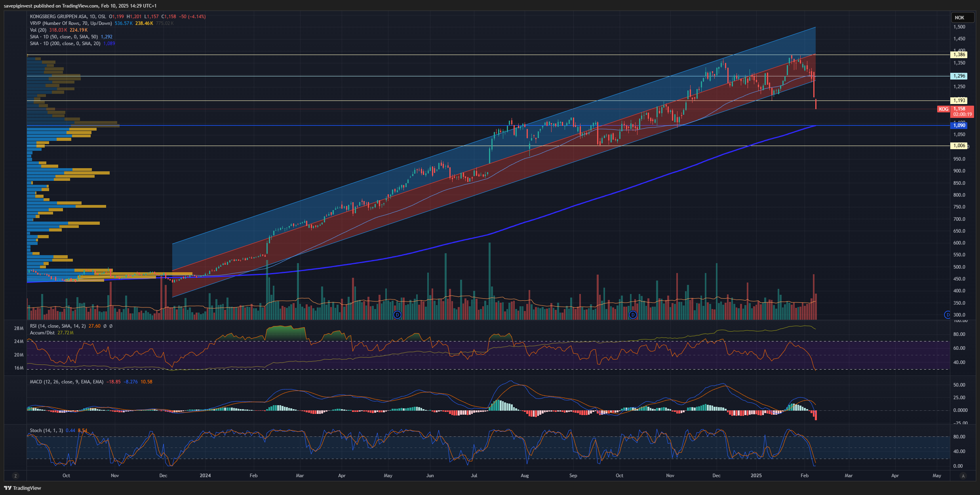Click the Z timezone button at bottom left
This screenshot has height=495, width=980.
coord(15,476)
